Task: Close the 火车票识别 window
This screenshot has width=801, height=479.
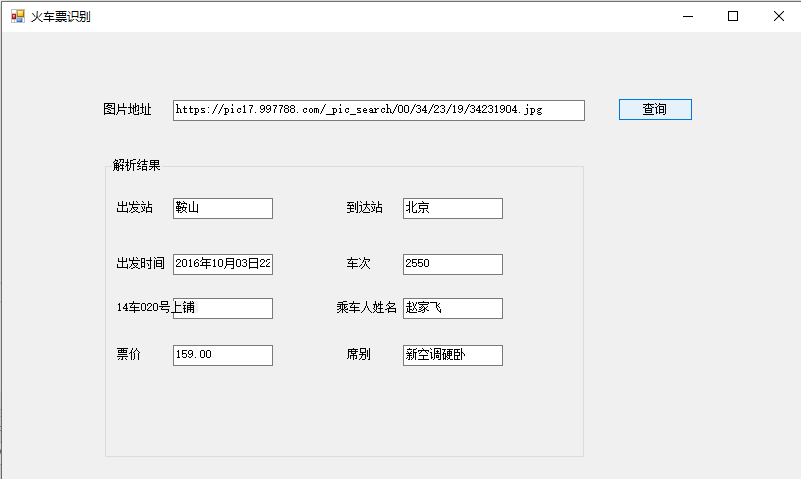Action: (x=779, y=16)
